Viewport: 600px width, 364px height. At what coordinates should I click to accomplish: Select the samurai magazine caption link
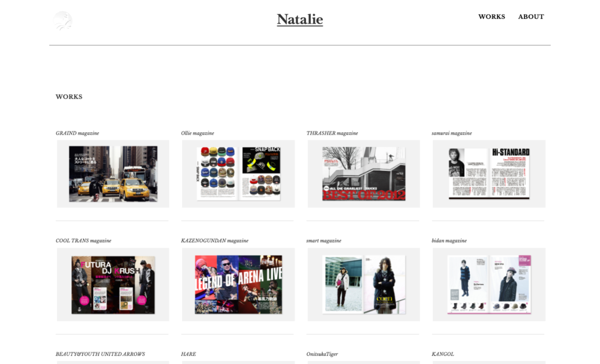point(452,133)
